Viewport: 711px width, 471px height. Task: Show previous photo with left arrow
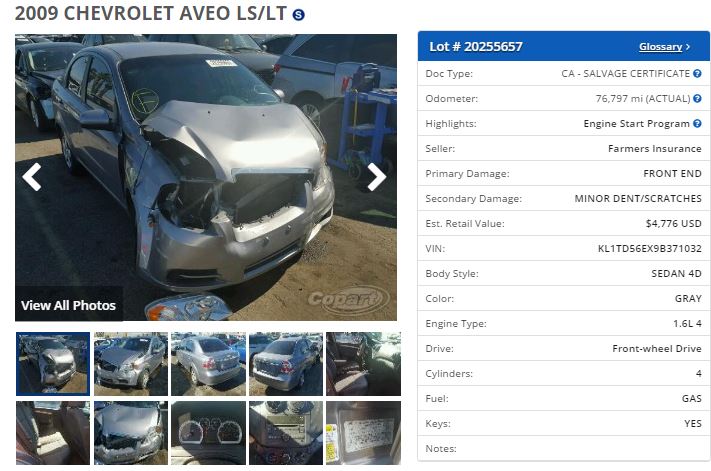tap(32, 177)
